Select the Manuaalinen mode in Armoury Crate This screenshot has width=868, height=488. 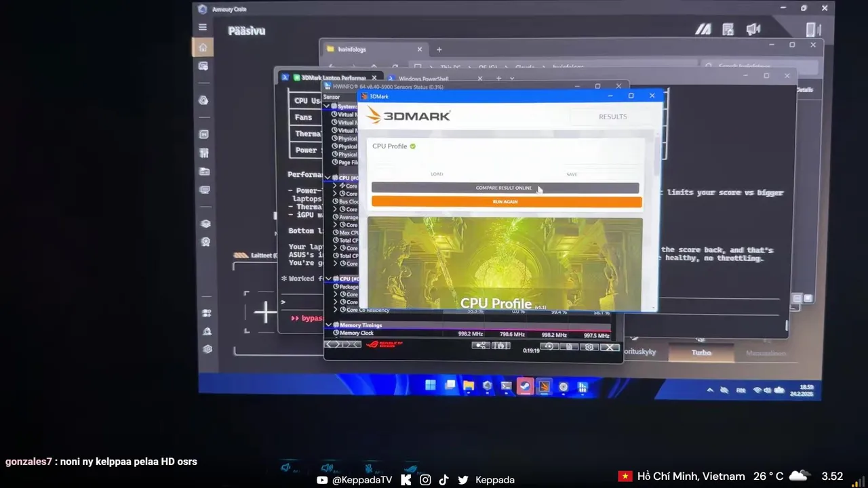click(x=766, y=353)
